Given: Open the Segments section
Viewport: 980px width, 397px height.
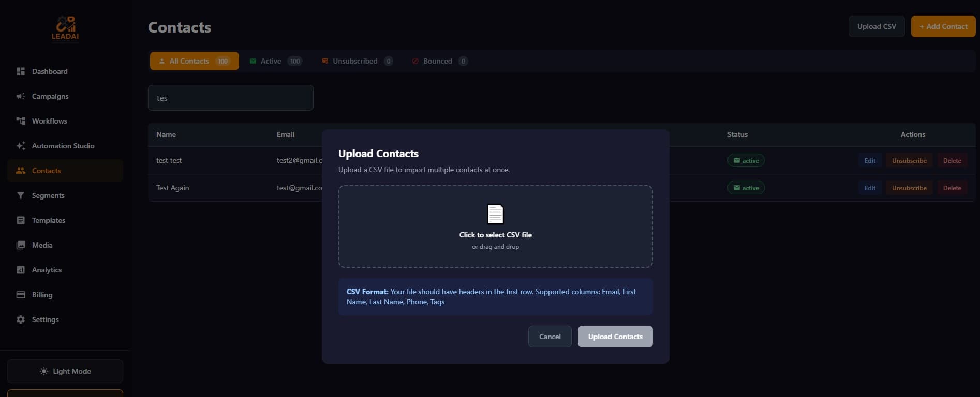Looking at the screenshot, I should pos(65,195).
